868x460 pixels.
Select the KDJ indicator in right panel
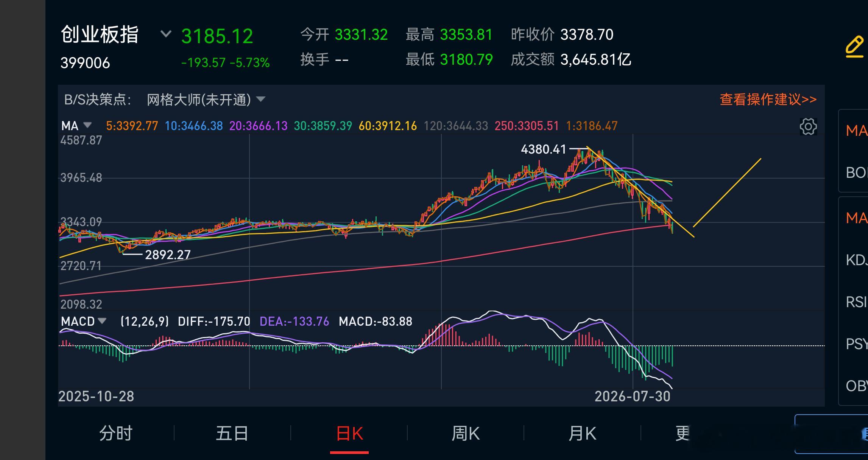[857, 260]
